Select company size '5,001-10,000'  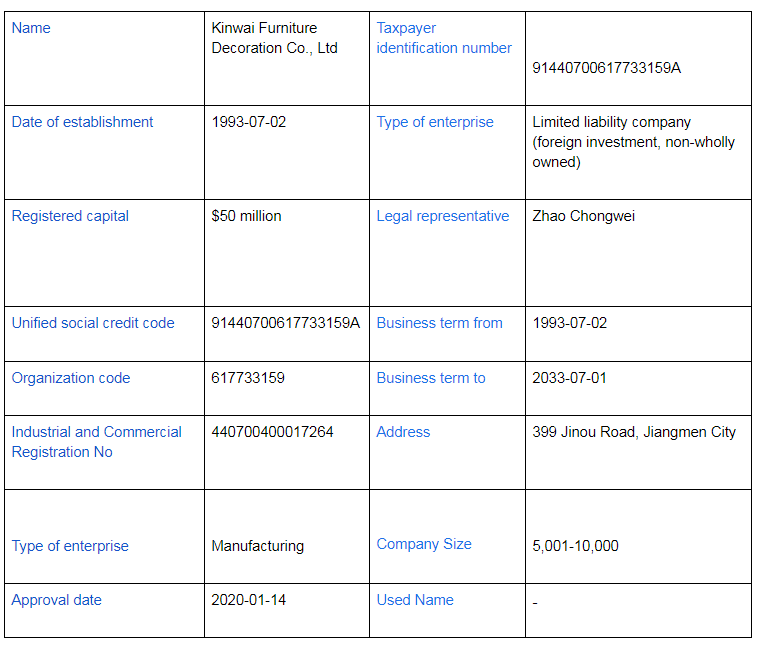coord(575,546)
